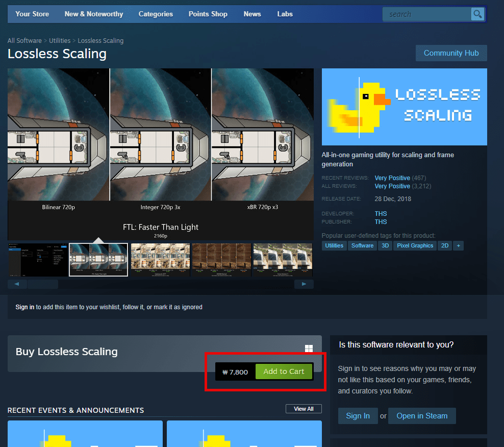504x447 pixels.
Task: Open the Very Positive all reviews link
Action: (392, 186)
